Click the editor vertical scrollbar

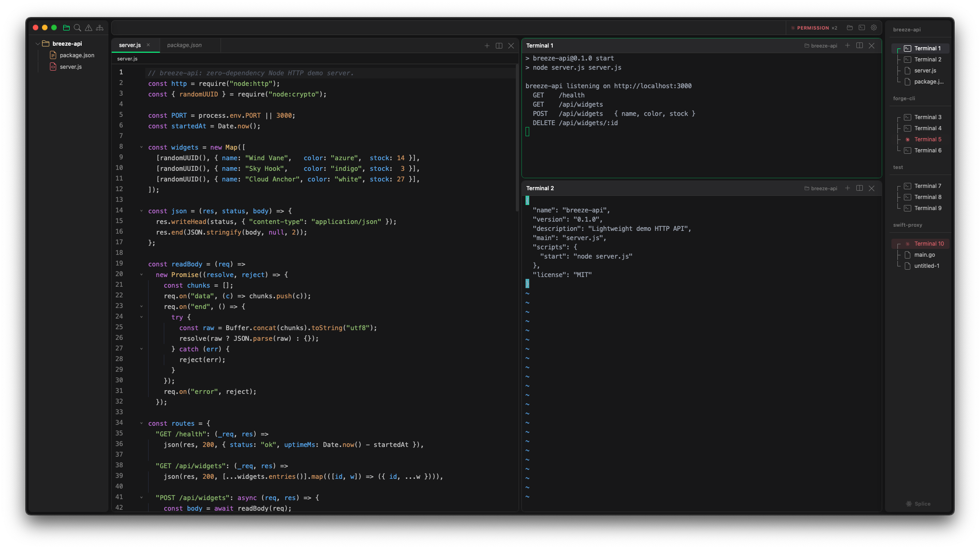517,139
